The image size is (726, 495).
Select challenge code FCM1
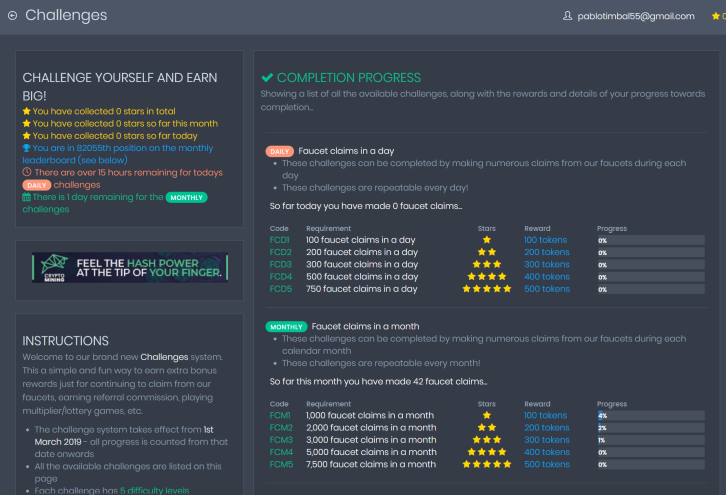click(280, 415)
